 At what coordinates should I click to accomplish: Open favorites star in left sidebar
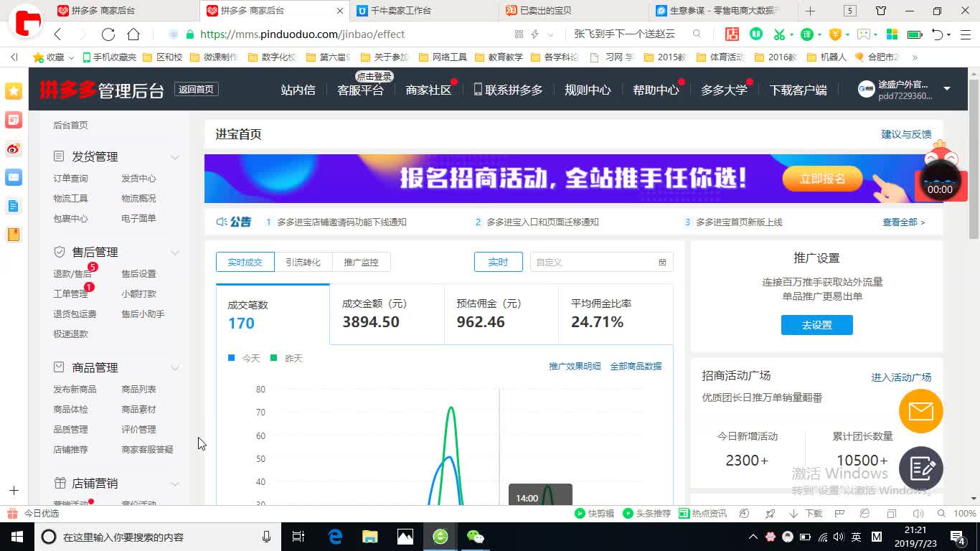click(14, 90)
